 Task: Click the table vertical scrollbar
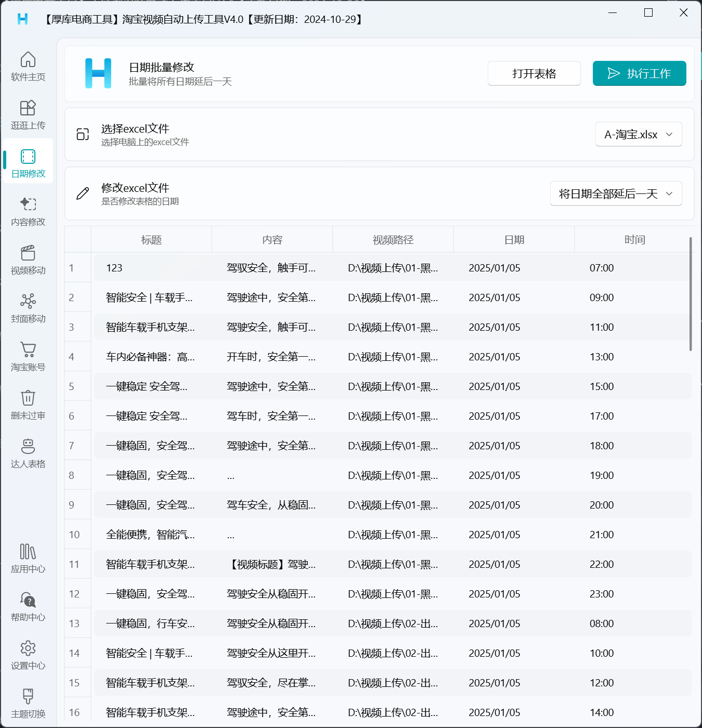tap(691, 294)
